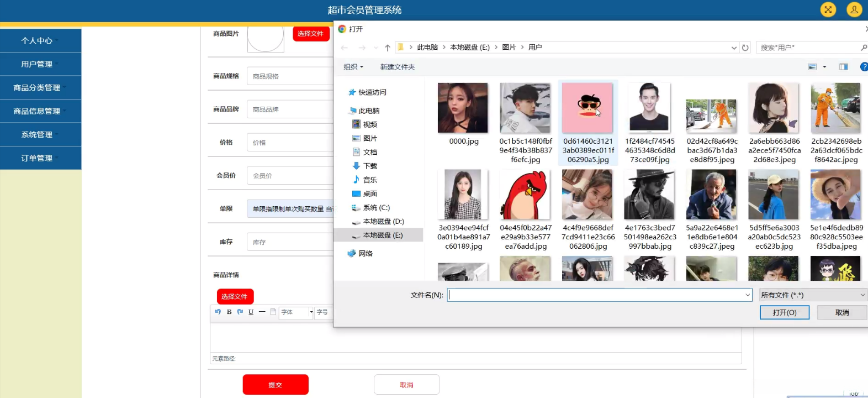This screenshot has height=398, width=868.
Task: Open the 字号 font size dropdown
Action: (x=324, y=312)
